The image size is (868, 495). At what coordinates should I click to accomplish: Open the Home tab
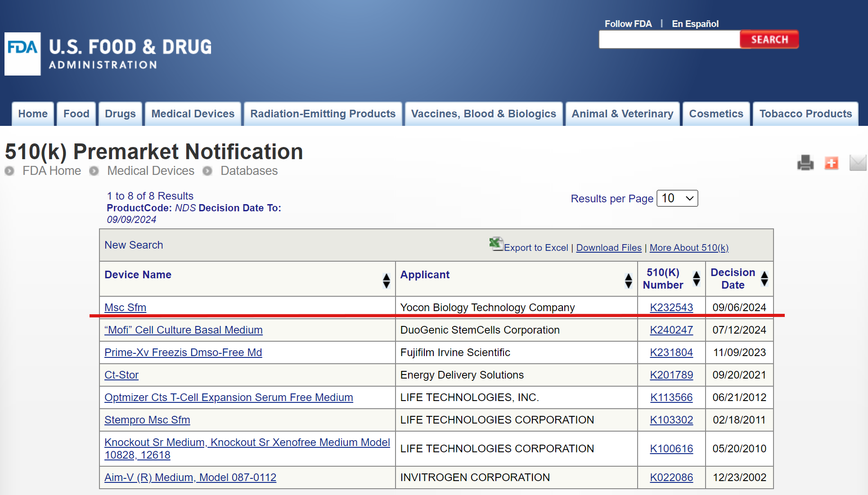(x=33, y=114)
